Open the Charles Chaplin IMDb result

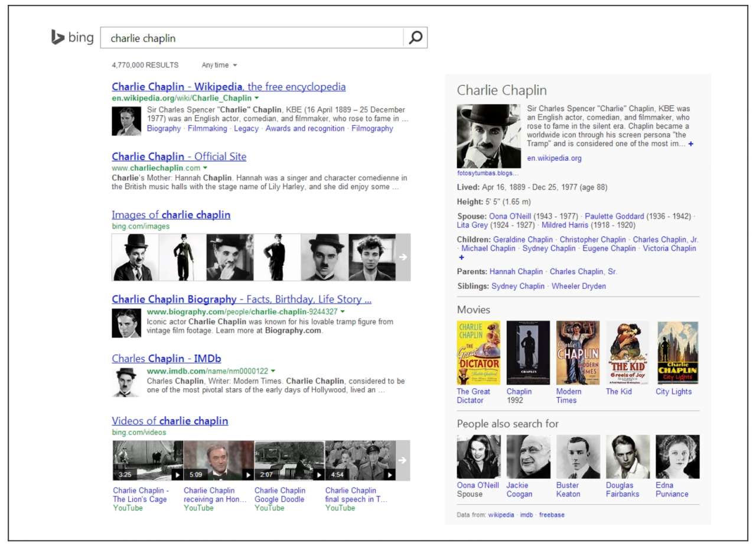coord(167,359)
